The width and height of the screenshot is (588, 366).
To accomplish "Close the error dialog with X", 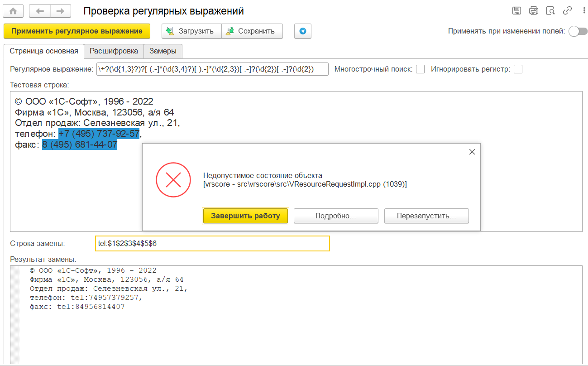I will pyautogui.click(x=472, y=152).
